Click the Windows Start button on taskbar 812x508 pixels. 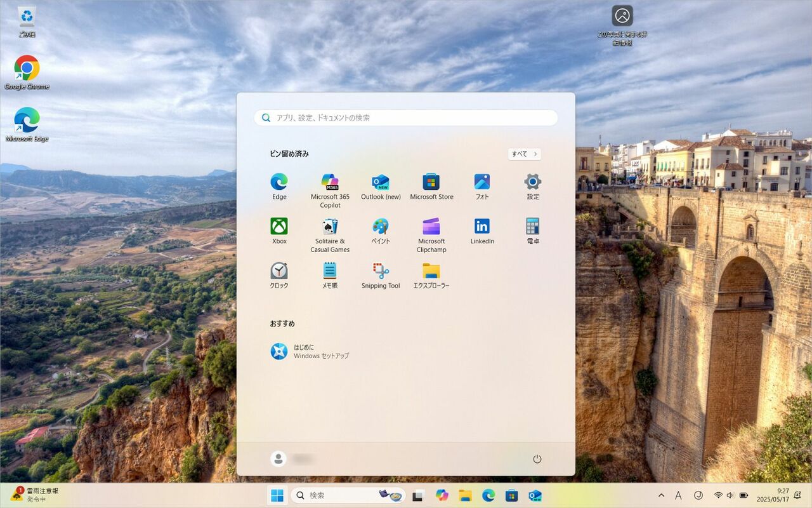point(277,495)
